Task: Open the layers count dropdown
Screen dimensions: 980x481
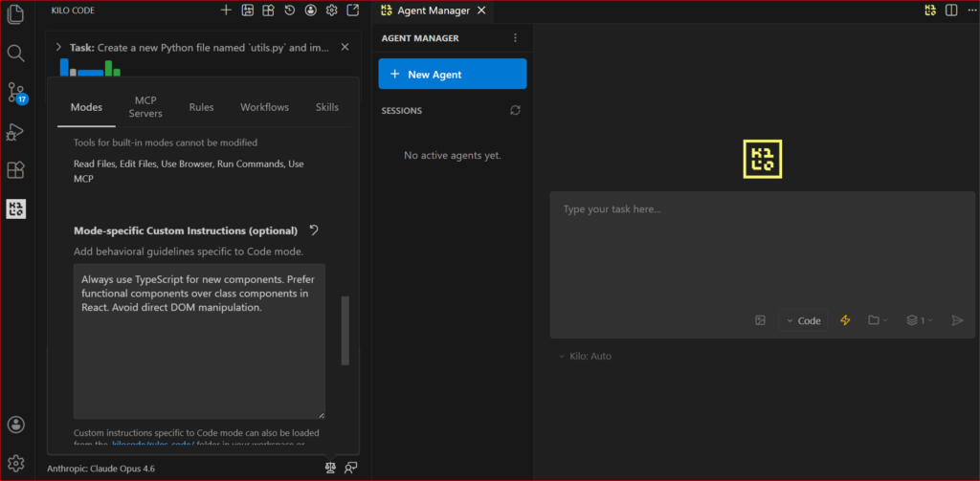Action: click(x=919, y=320)
